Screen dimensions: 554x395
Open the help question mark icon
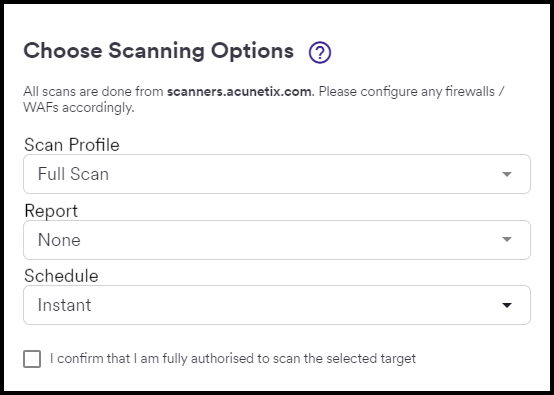[320, 53]
